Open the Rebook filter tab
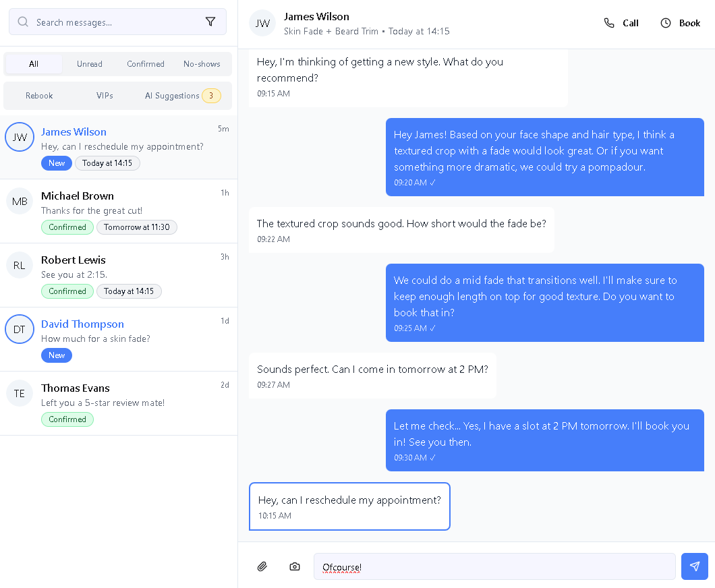This screenshot has width=715, height=588. [x=39, y=96]
